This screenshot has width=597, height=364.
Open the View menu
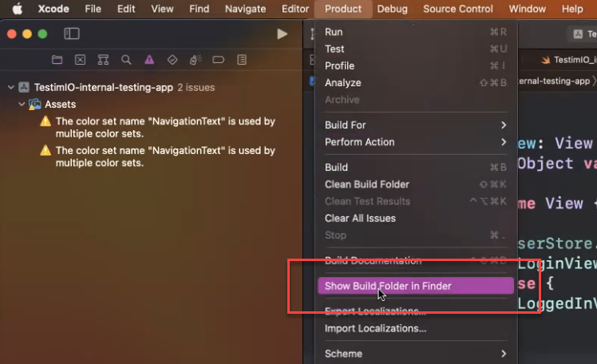[162, 9]
